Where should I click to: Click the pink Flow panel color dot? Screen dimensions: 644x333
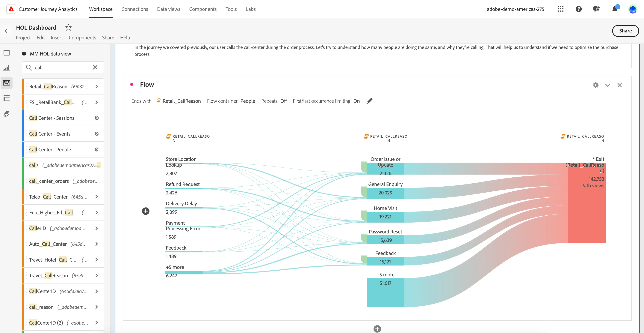[x=132, y=85]
